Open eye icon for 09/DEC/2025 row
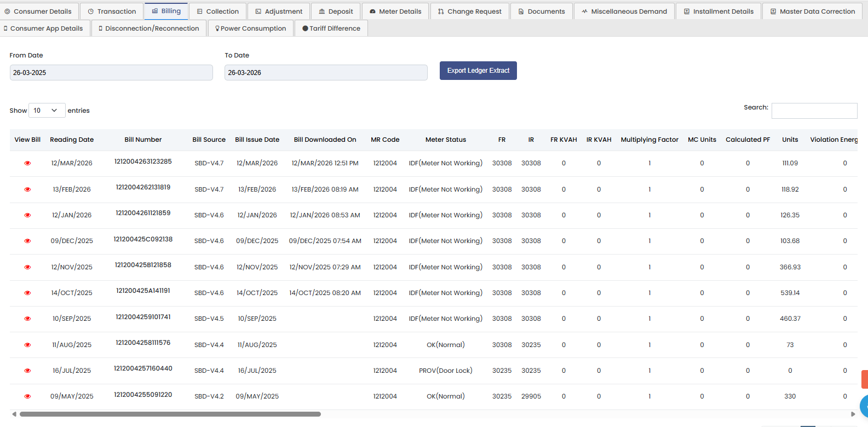Screen dimensions: 868x427 [27, 241]
